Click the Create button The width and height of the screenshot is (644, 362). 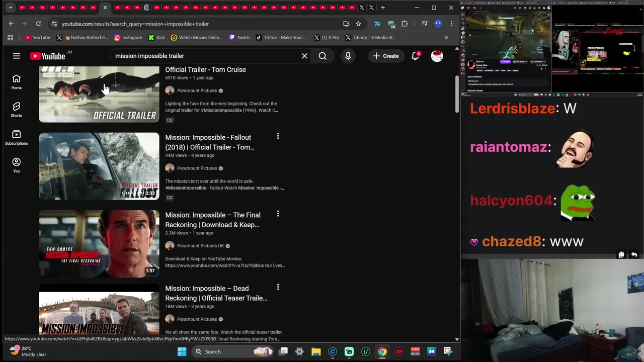coord(386,56)
